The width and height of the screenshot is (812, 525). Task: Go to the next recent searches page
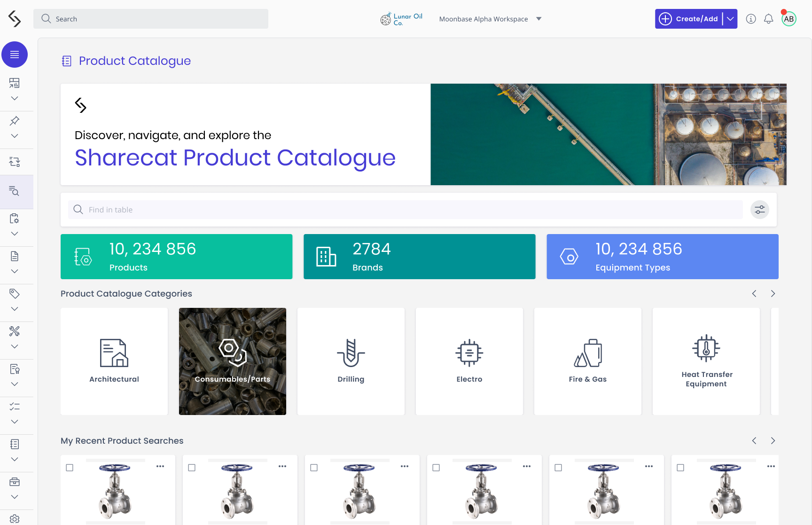point(773,441)
